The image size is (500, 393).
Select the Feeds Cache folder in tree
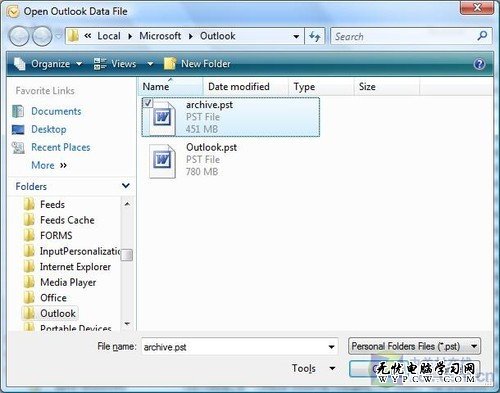coord(67,220)
